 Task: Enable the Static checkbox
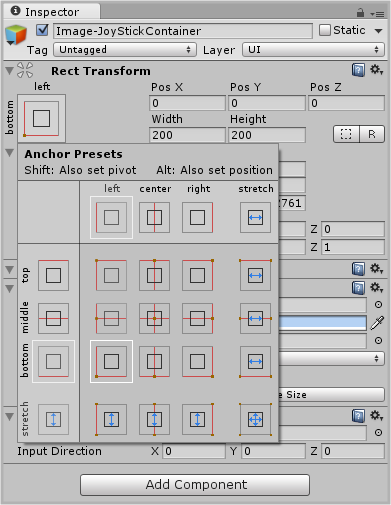(324, 30)
